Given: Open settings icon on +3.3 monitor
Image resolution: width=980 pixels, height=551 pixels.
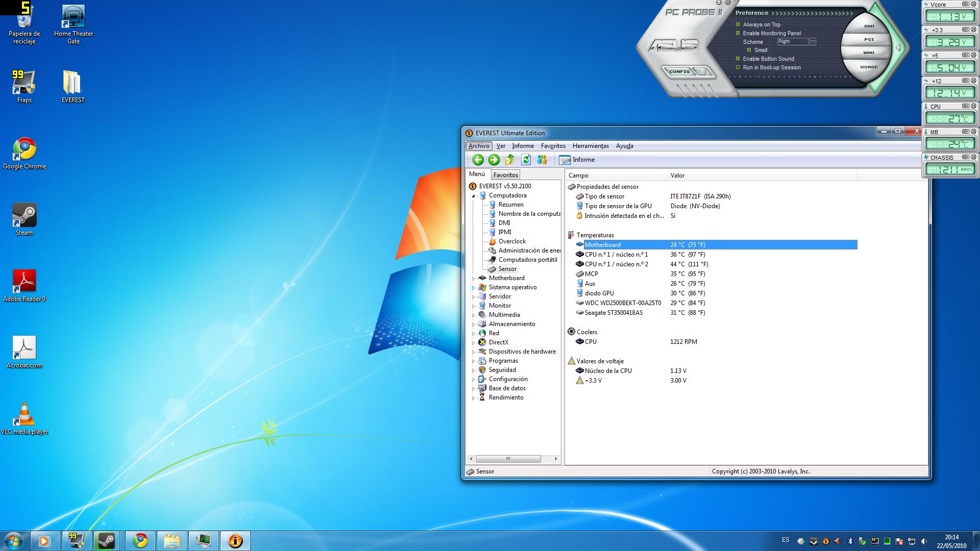Looking at the screenshot, I should [x=966, y=30].
